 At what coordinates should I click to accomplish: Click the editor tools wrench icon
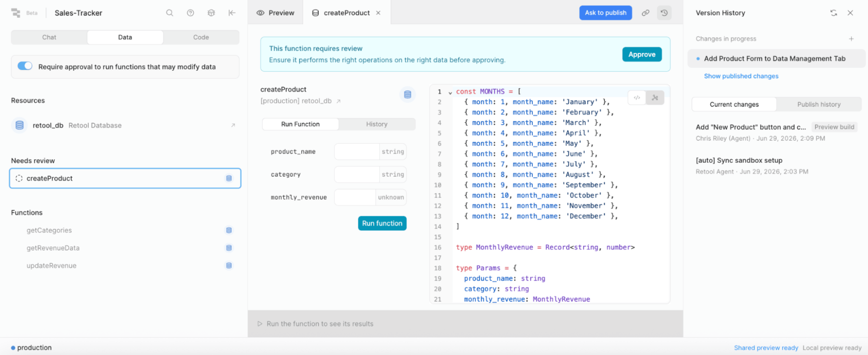(x=655, y=98)
